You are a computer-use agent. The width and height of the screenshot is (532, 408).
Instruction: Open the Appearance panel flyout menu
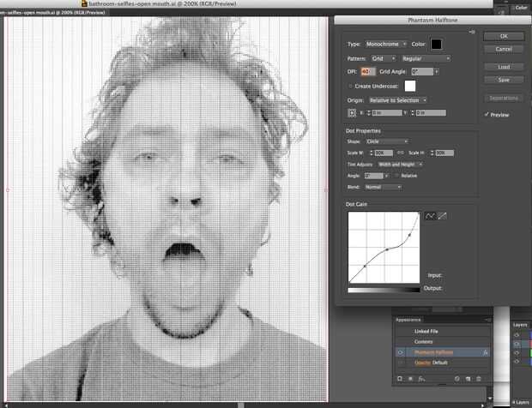[x=487, y=320]
